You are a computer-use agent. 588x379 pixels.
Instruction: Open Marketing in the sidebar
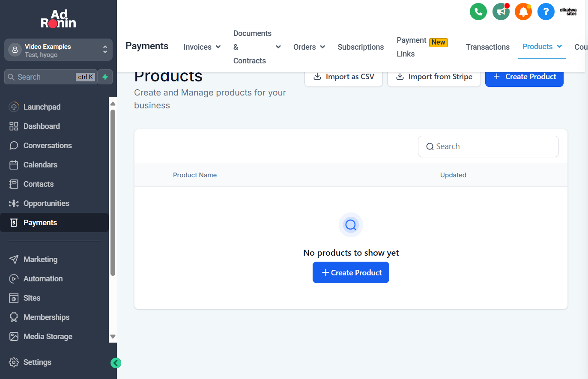(x=54, y=260)
